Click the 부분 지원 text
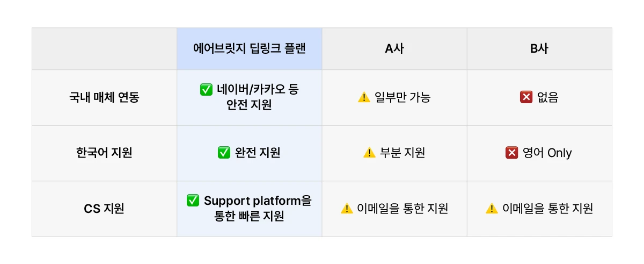 402,153
